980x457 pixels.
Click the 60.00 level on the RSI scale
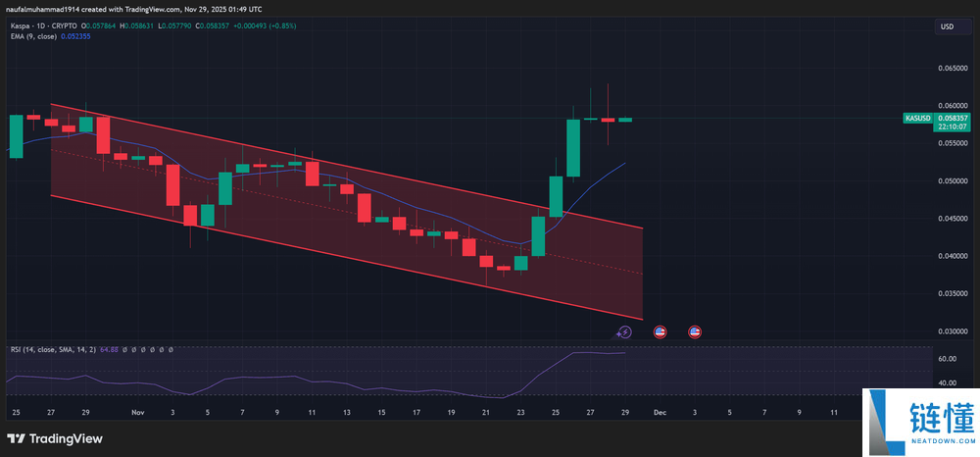coord(945,360)
